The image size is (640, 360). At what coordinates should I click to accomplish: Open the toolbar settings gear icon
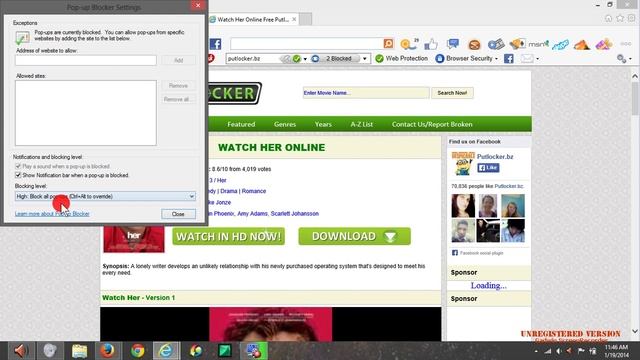pos(621,59)
